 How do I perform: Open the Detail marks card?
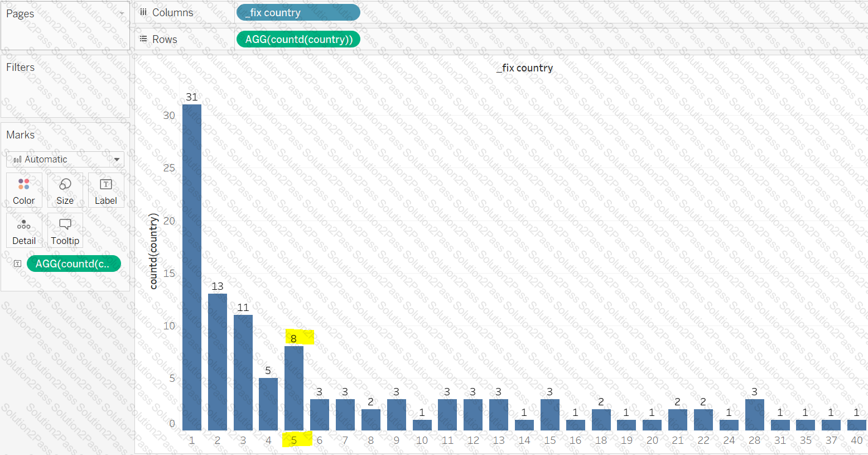click(24, 231)
